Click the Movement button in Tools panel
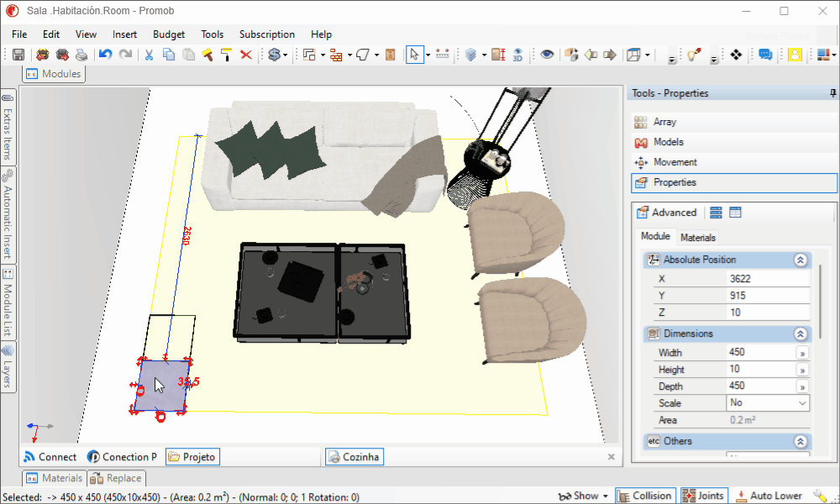Screen dimensions: 840x504 point(675,162)
